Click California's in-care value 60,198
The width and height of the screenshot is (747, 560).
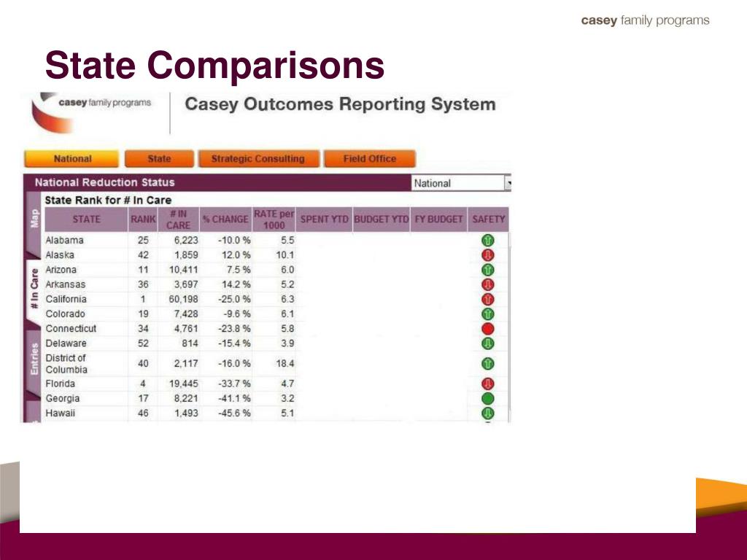183,299
